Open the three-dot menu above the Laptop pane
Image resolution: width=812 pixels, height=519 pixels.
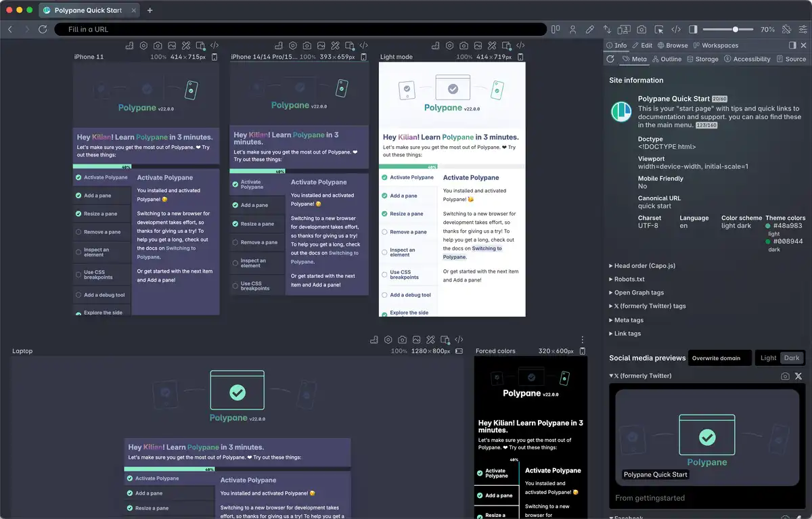[x=583, y=340]
